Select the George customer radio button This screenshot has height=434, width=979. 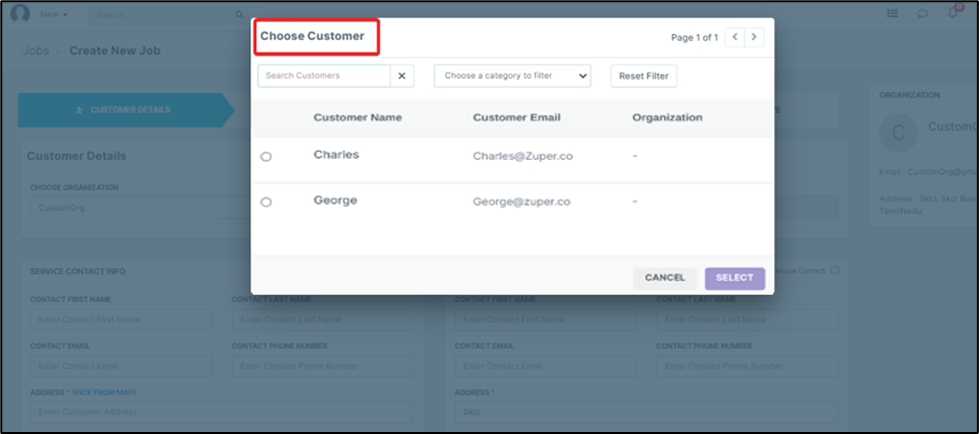[x=266, y=202]
